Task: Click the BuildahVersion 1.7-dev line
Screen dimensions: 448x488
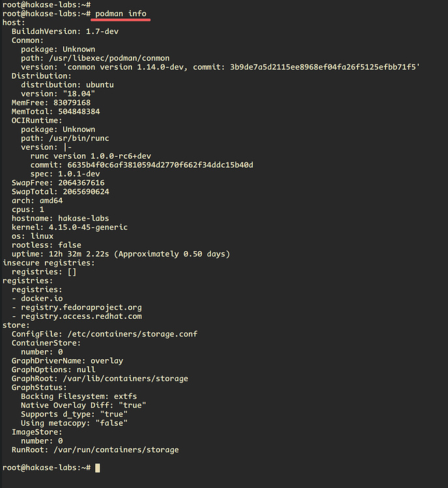Action: [65, 31]
